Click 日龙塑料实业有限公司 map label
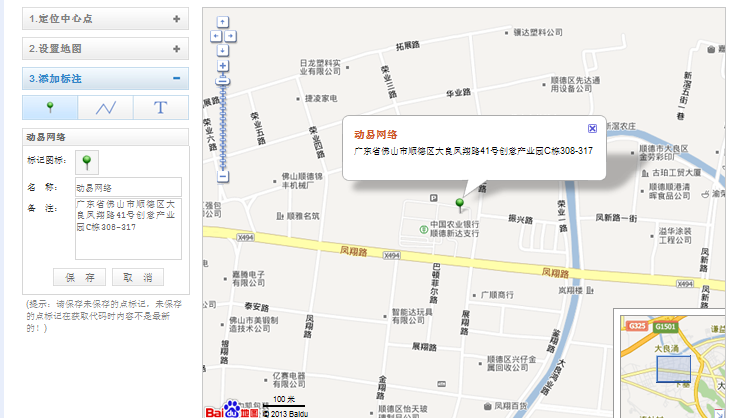 tap(320, 67)
